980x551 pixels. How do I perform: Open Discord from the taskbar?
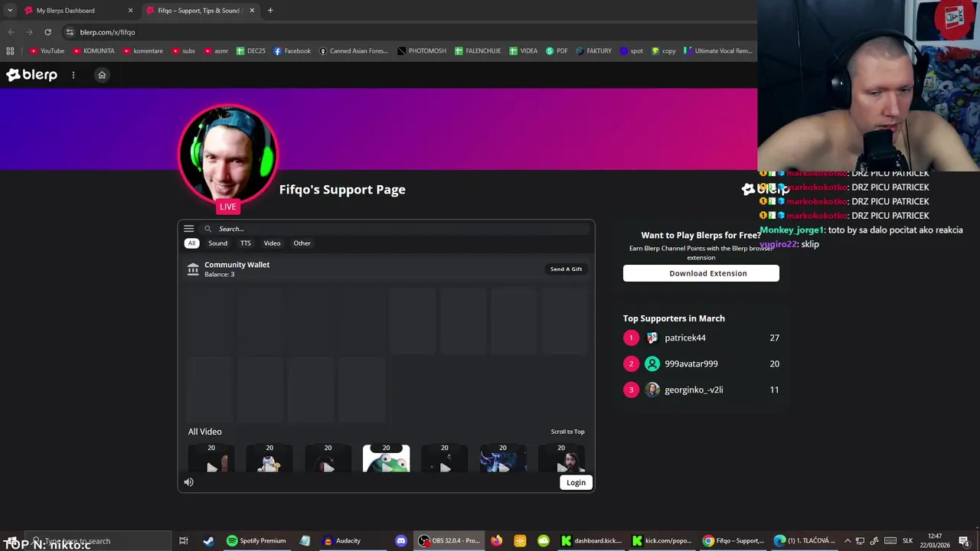coord(400,541)
